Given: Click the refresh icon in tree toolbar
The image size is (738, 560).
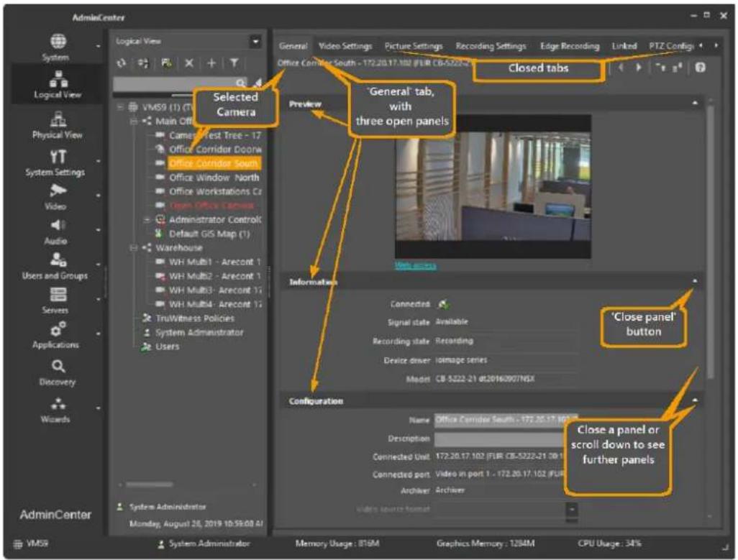Looking at the screenshot, I should click(122, 63).
